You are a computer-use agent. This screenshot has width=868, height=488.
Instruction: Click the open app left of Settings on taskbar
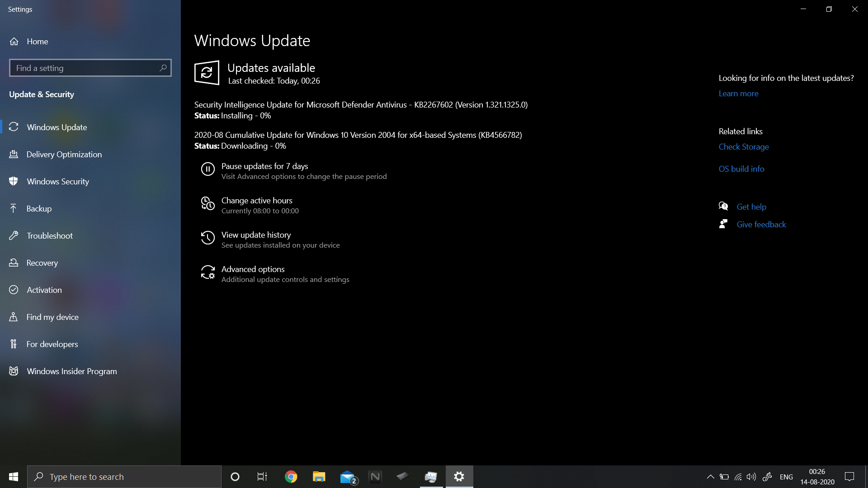[431, 477]
